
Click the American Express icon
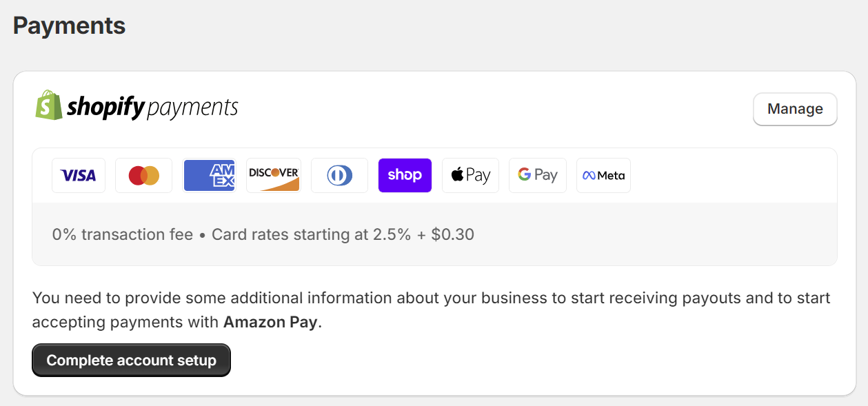[209, 175]
